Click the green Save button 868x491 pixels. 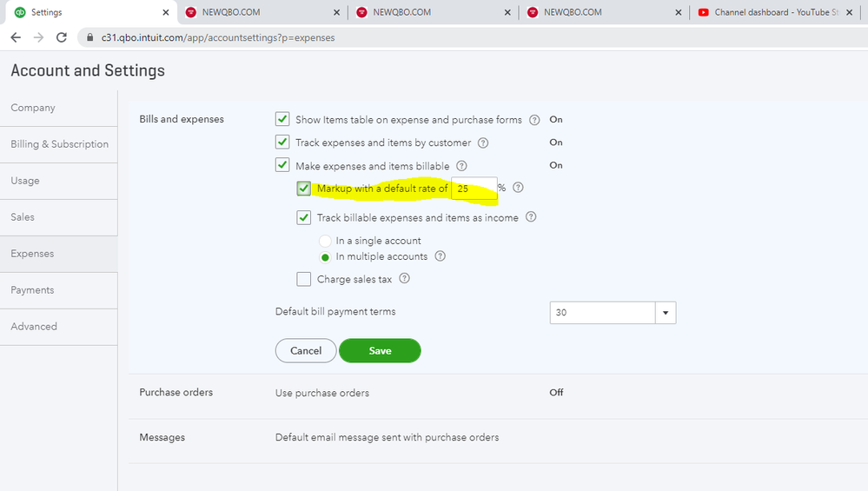pyautogui.click(x=380, y=350)
